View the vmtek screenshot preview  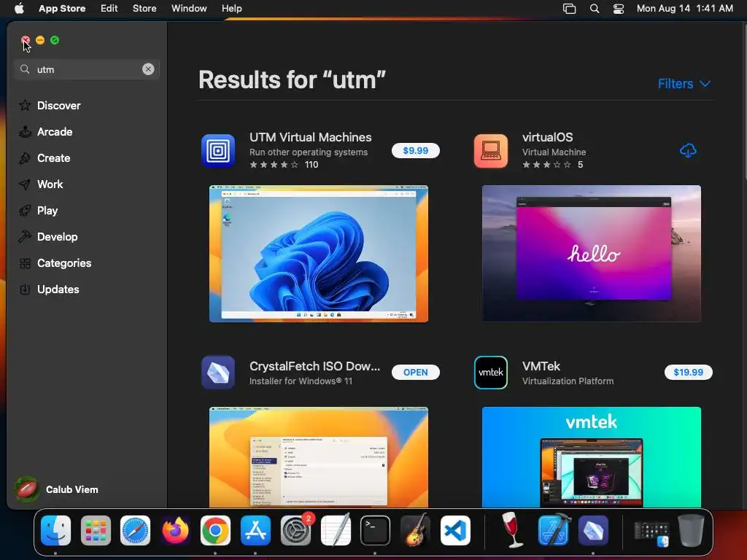(591, 457)
